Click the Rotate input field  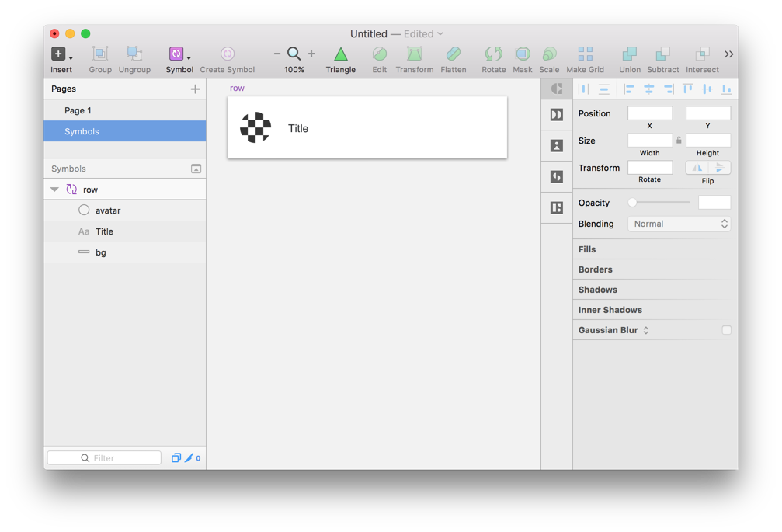coord(650,168)
